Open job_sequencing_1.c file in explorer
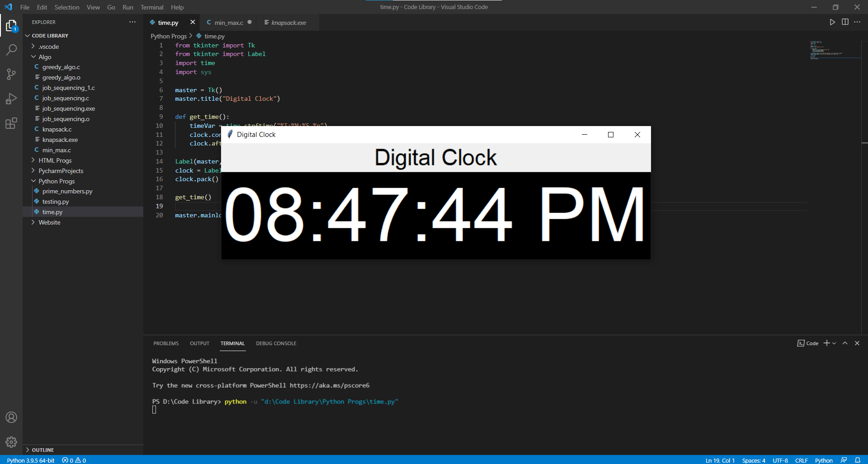 [x=83, y=88]
